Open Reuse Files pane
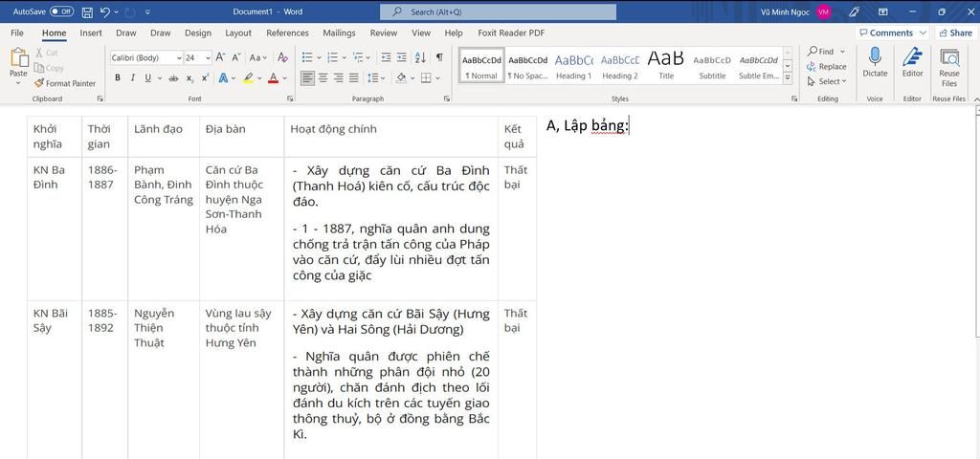Screen dimensions: 980x459 tap(949, 68)
